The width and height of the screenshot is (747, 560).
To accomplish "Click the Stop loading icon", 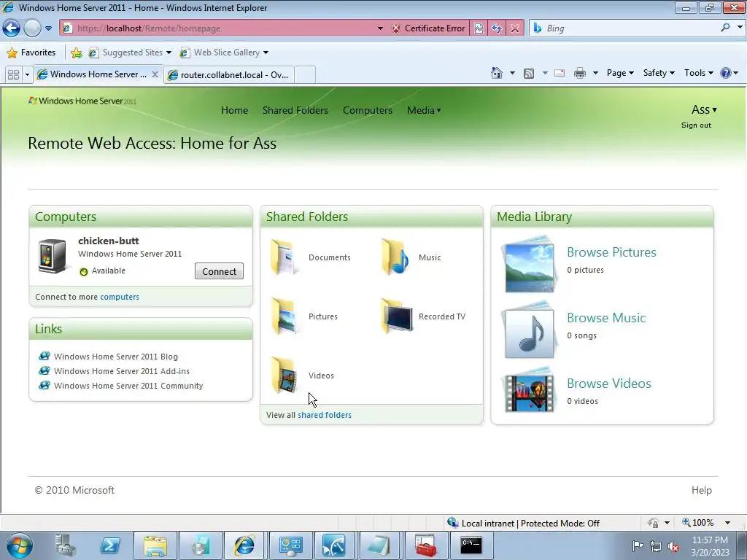I will point(515,28).
